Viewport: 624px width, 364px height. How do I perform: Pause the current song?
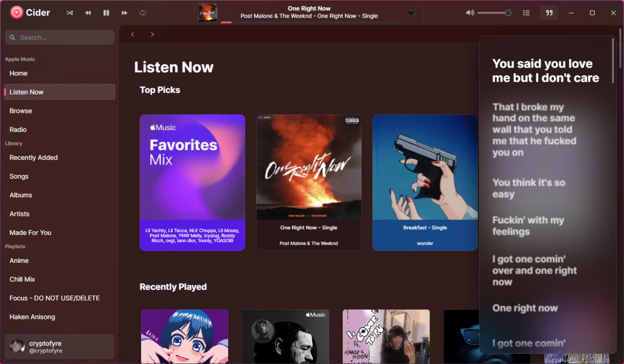(x=106, y=13)
